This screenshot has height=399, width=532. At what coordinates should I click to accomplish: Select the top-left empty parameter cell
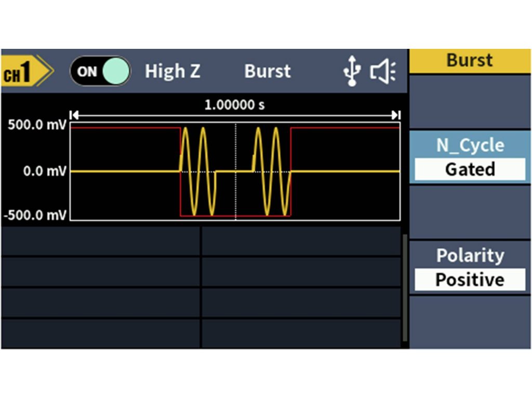100,241
